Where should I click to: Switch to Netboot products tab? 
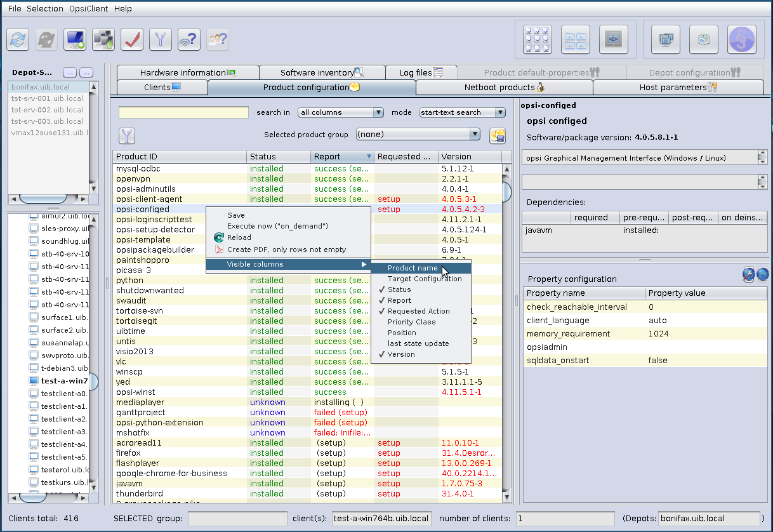tap(505, 87)
